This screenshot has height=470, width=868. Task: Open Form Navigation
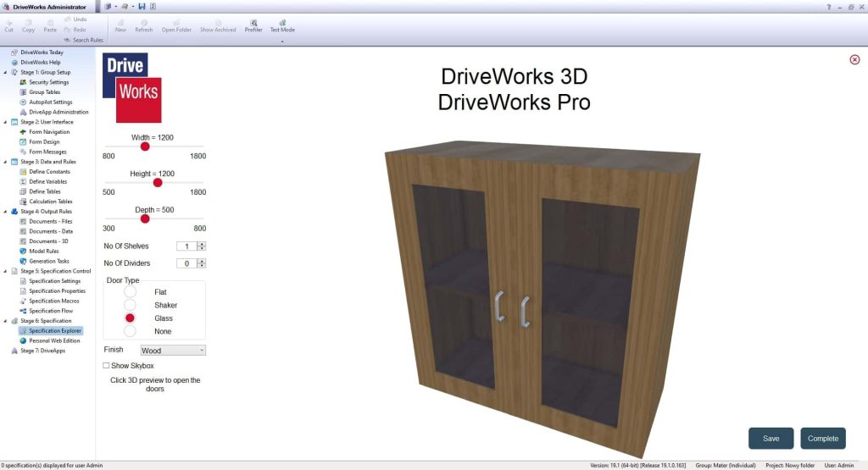pos(44,131)
